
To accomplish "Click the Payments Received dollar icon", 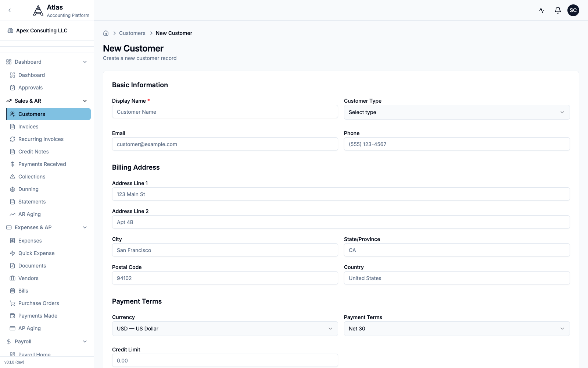I will click(12, 164).
